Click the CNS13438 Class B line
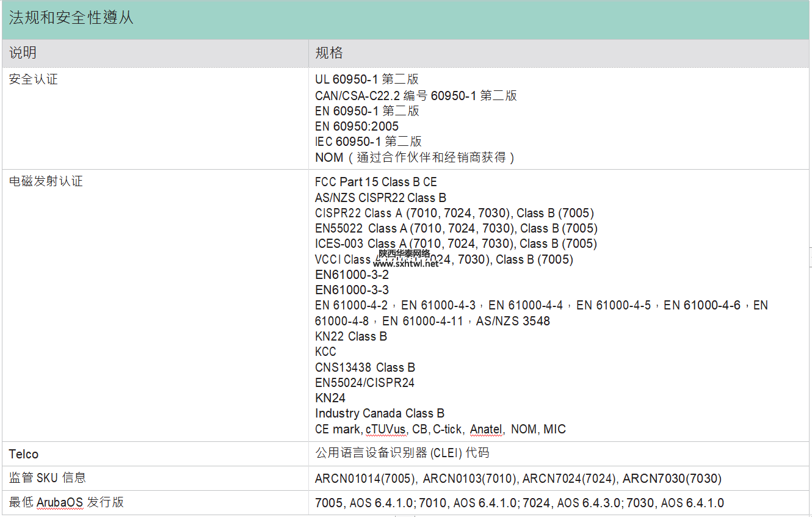The width and height of the screenshot is (812, 517). [x=365, y=367]
